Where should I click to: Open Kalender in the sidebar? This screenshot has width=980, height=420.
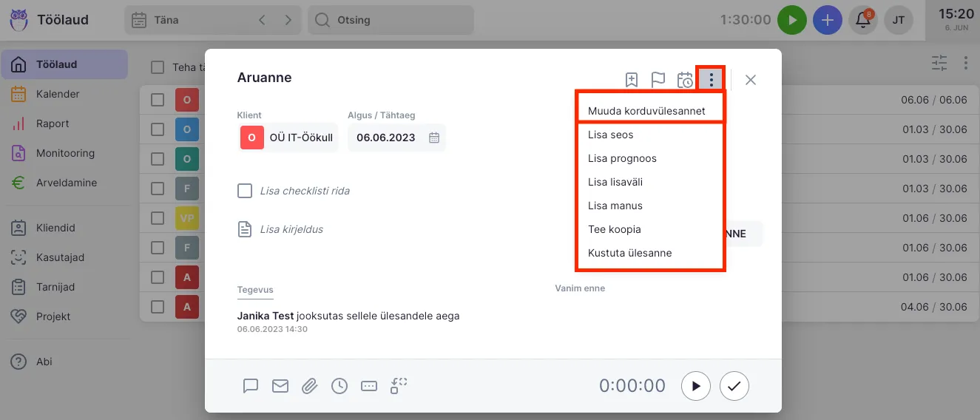point(58,94)
